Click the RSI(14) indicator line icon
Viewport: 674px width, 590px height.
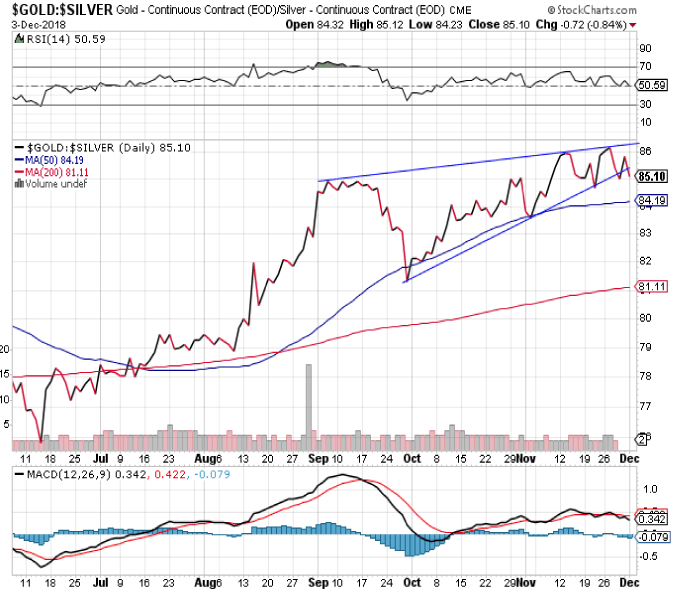[17, 38]
